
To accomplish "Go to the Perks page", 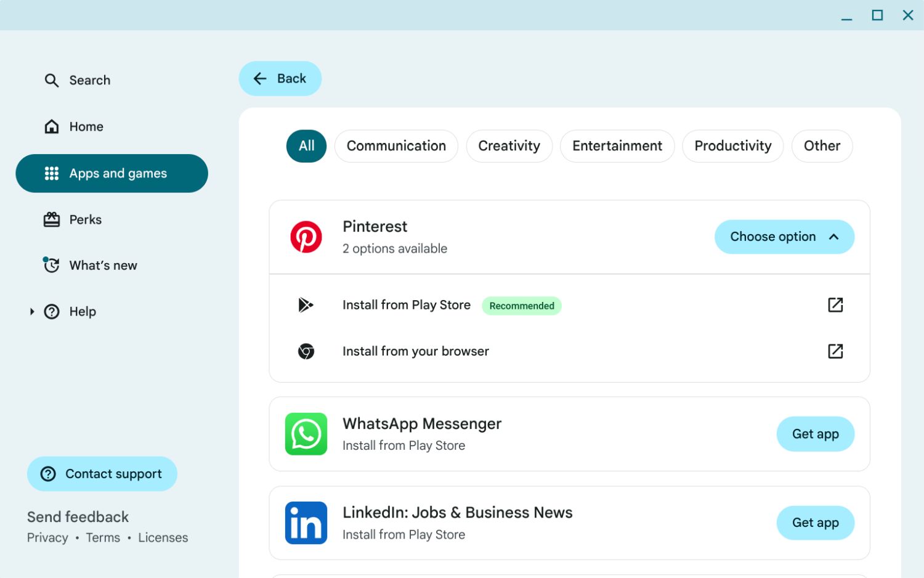I will (x=85, y=220).
